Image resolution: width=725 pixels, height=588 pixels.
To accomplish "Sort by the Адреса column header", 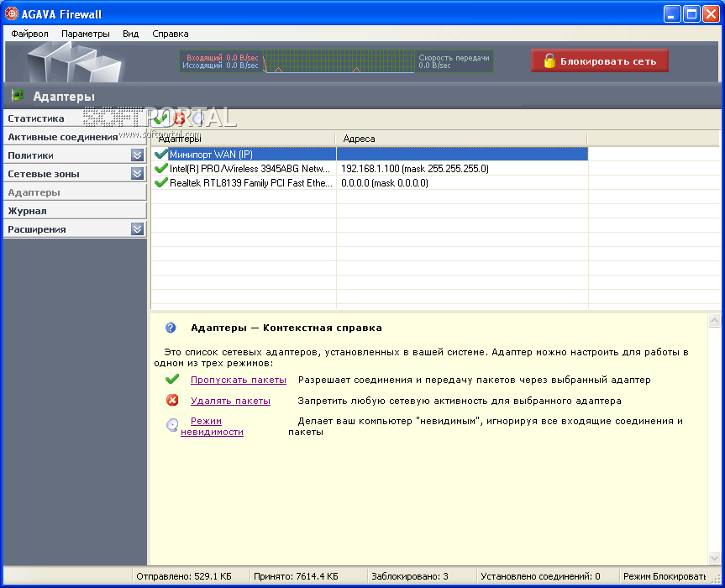I will pos(461,139).
